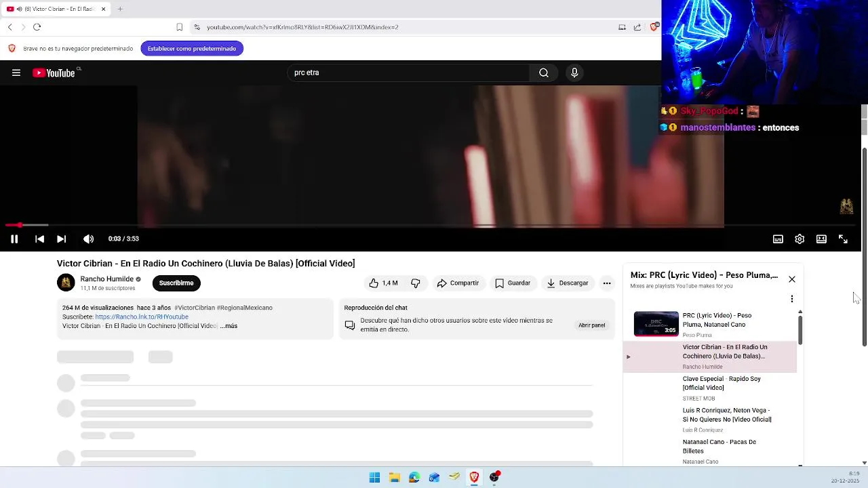This screenshot has height=488, width=868.
Task: Select Clave Especial - Rapido Soy playlist item
Action: click(709, 388)
